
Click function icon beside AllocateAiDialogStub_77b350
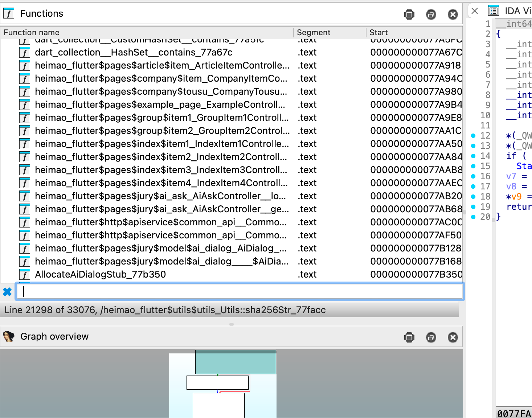coord(24,275)
